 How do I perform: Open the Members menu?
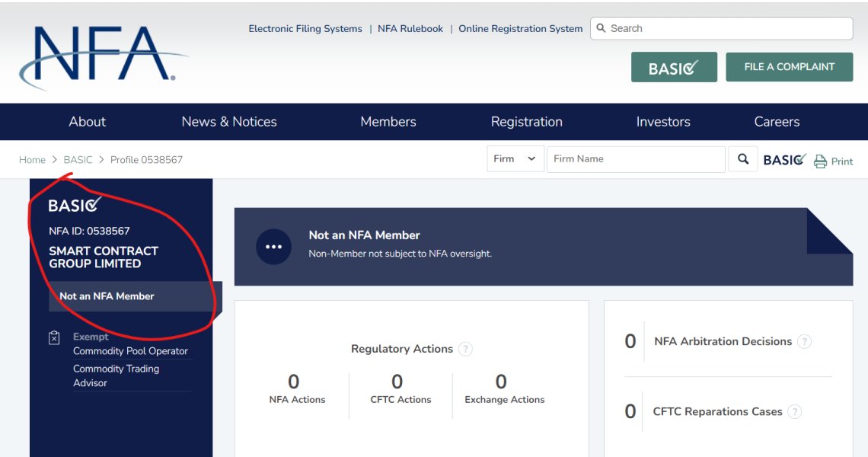(x=388, y=122)
